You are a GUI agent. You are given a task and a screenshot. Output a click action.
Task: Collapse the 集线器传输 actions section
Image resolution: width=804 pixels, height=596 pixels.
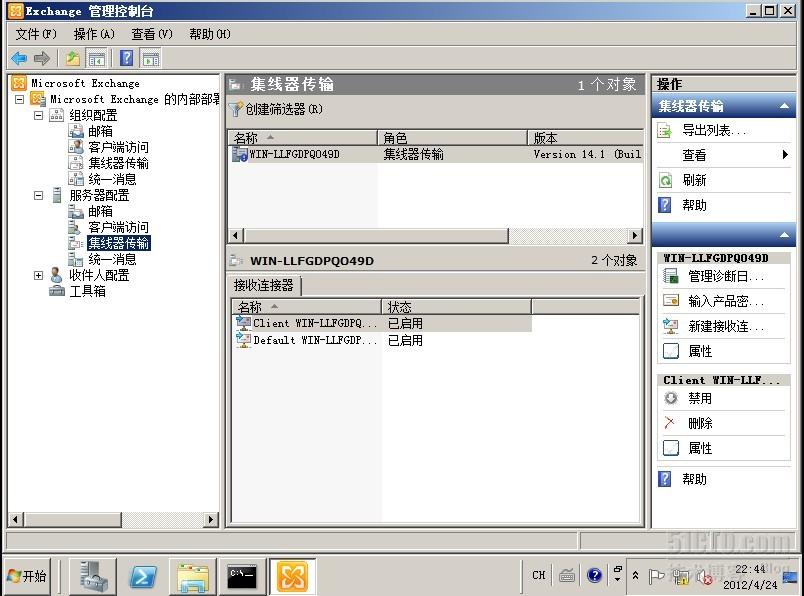784,106
